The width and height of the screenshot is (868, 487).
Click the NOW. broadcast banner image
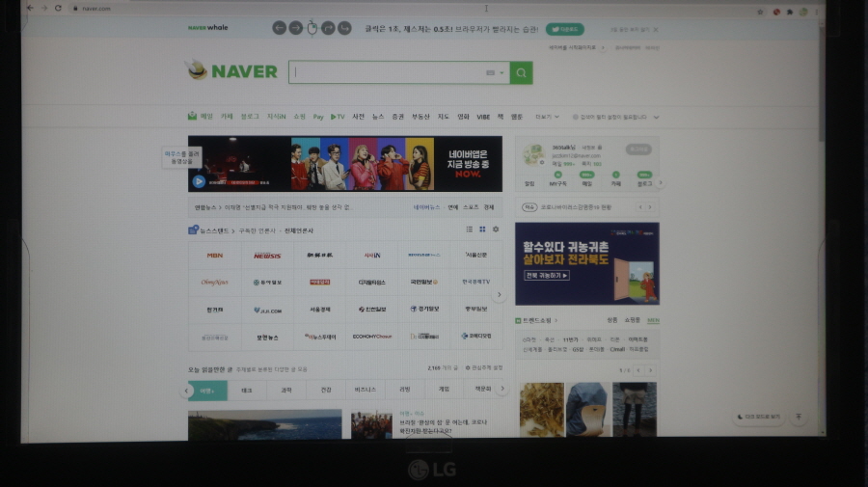tap(468, 164)
